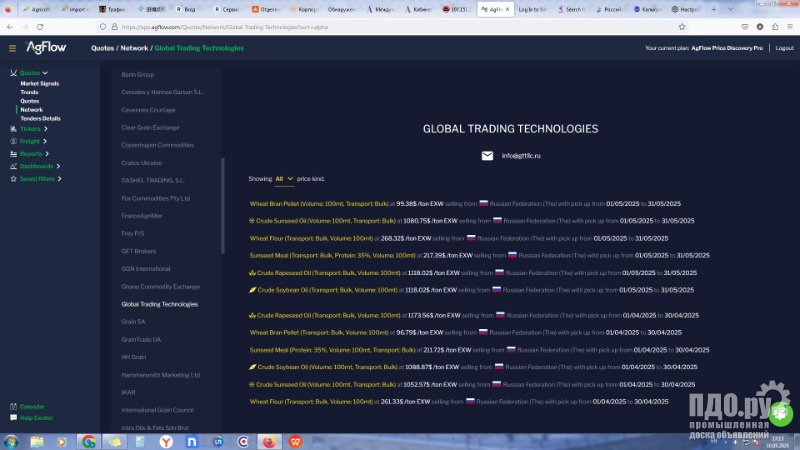This screenshot has height=450, width=800.
Task: Select Copenhagen Commodities from the company list
Action: [x=157, y=145]
